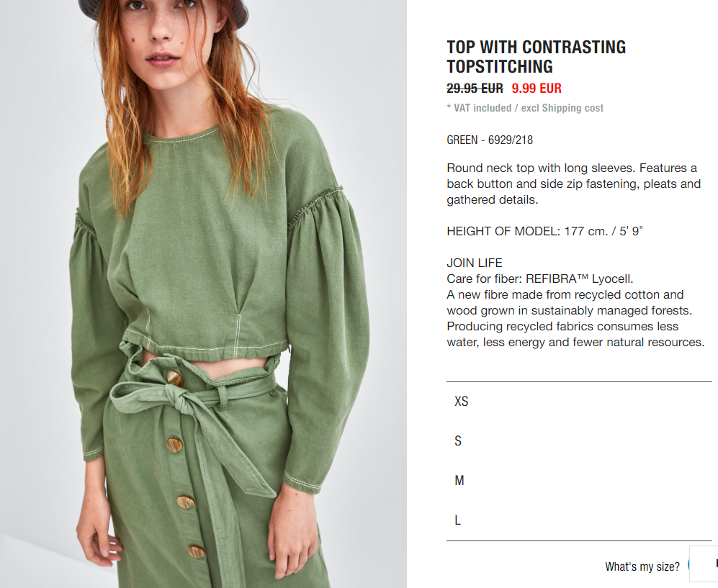
Task: Click the VAT included shipping cost note
Action: [525, 108]
